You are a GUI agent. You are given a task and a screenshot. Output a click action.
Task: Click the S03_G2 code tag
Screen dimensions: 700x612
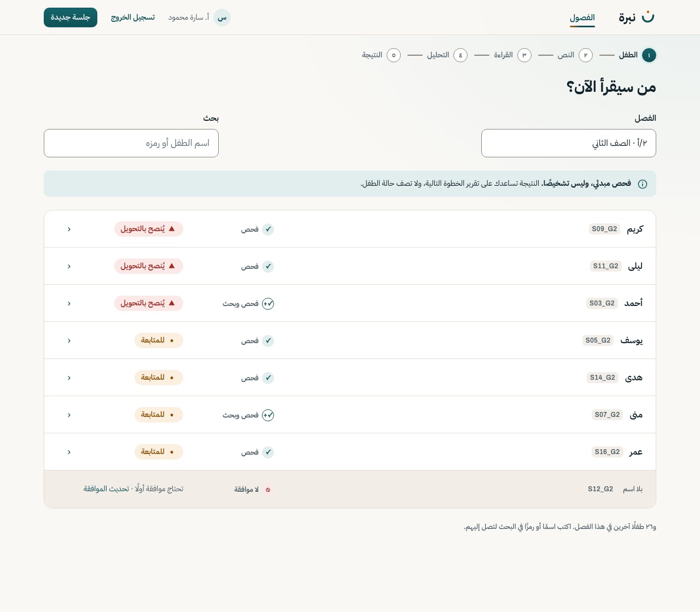tap(602, 303)
